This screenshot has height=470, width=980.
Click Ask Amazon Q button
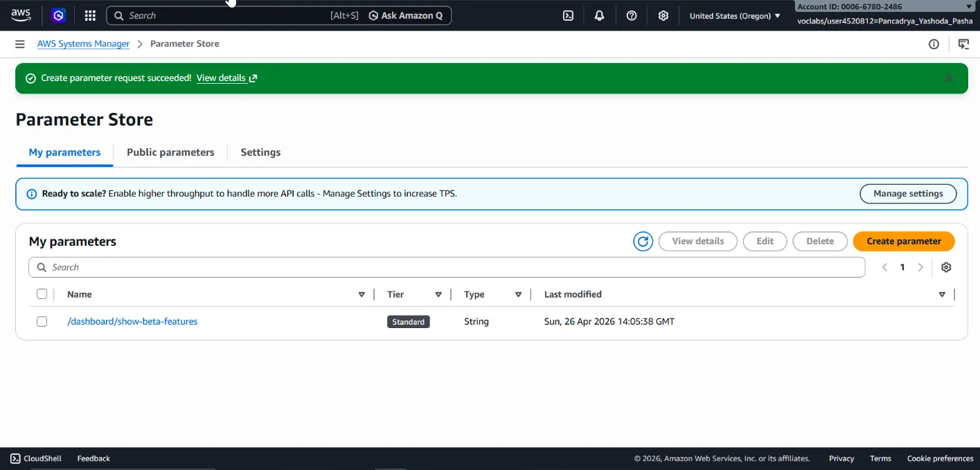(x=407, y=15)
